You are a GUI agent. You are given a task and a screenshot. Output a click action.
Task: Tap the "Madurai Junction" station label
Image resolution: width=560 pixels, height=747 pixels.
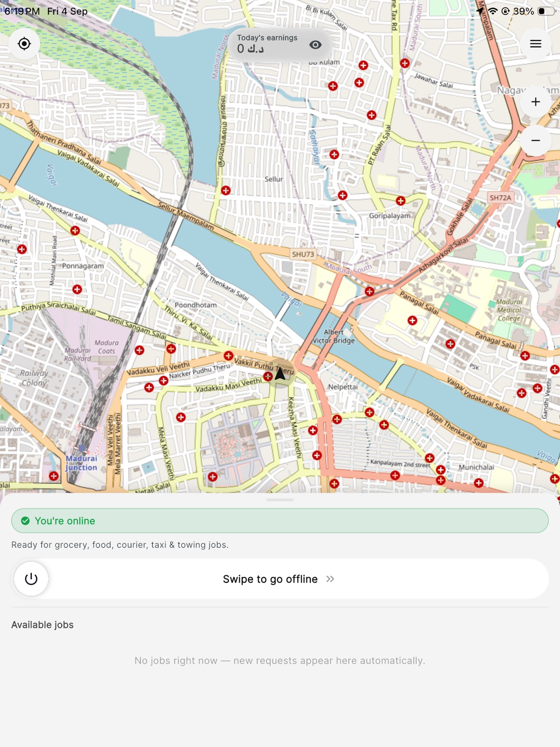(82, 463)
